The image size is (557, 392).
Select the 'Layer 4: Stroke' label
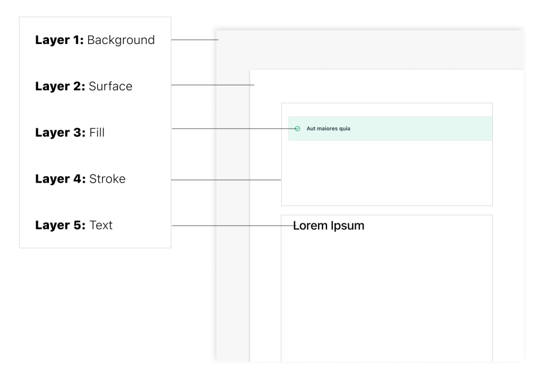(x=81, y=179)
